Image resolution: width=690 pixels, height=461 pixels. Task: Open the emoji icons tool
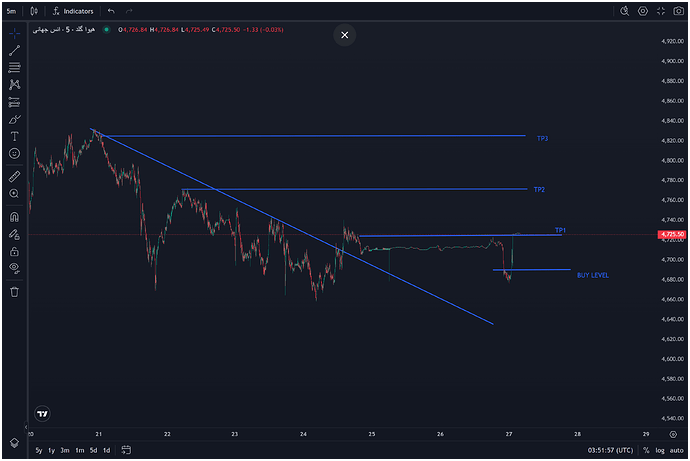(15, 154)
